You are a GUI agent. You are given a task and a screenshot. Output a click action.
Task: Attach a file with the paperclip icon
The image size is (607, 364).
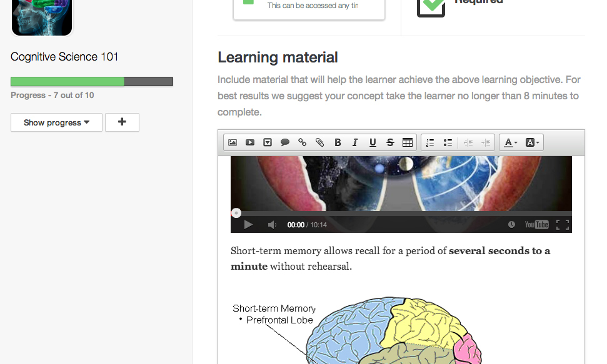click(320, 142)
